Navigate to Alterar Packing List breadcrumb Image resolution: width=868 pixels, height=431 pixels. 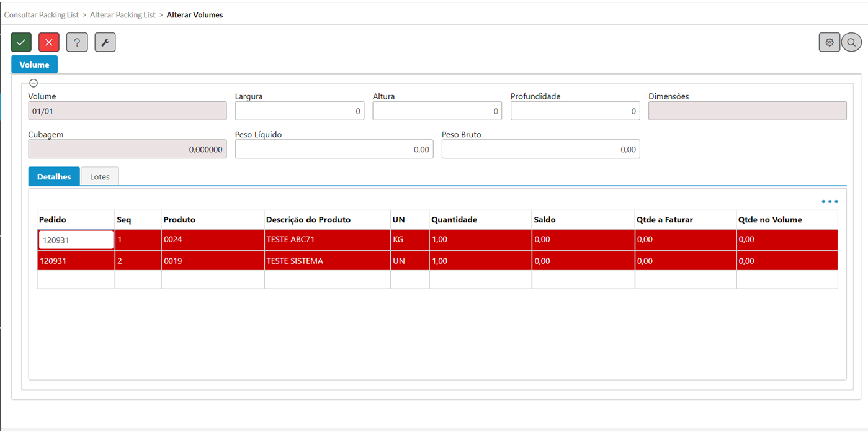[x=123, y=15]
